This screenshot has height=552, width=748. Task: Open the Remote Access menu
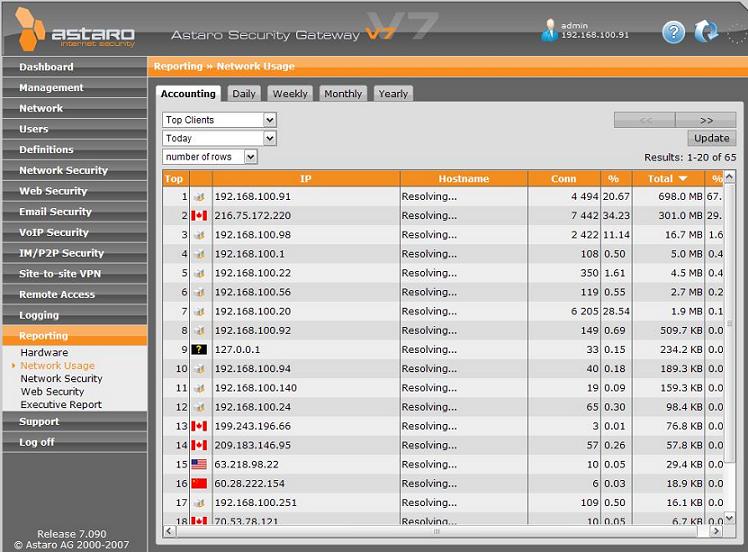tap(75, 294)
